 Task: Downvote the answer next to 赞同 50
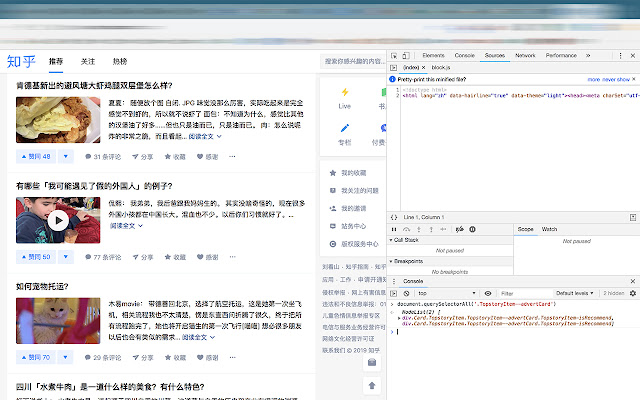pos(66,257)
